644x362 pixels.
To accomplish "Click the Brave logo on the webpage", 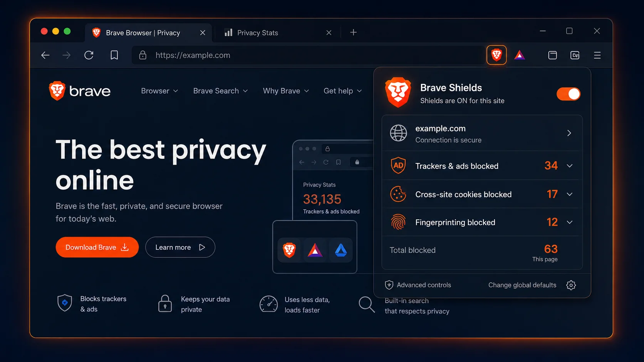I will [80, 91].
